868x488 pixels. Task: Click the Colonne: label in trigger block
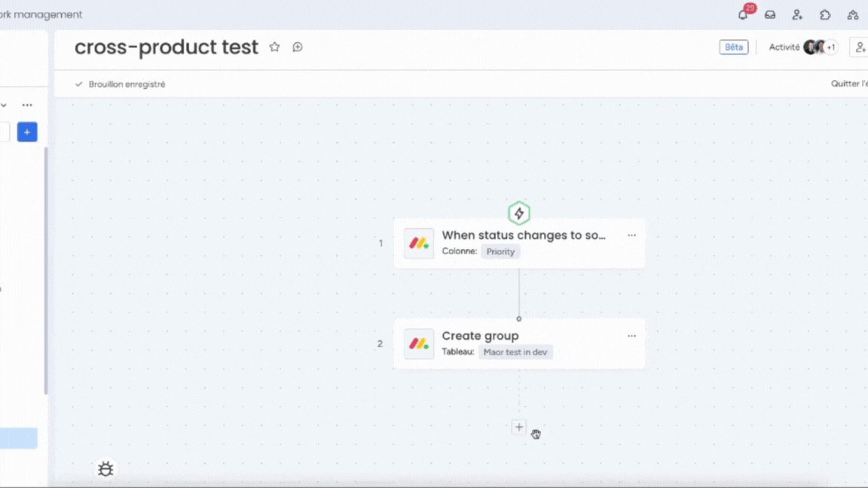(x=460, y=252)
